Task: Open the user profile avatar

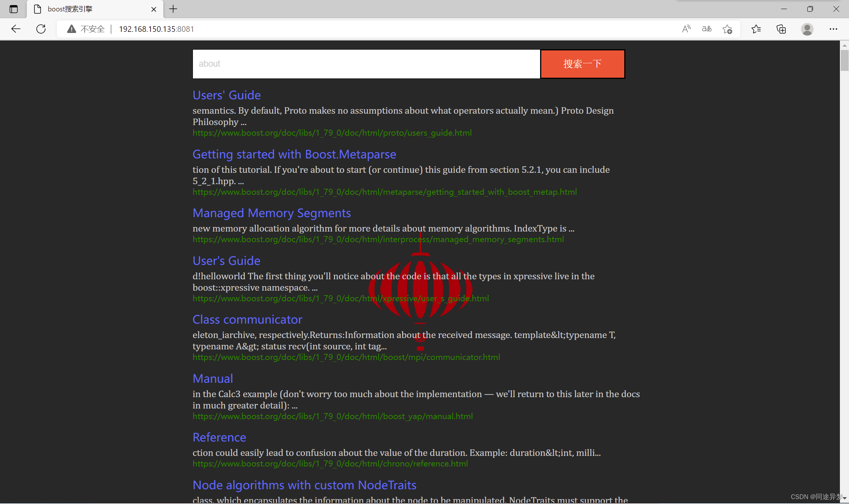Action: point(807,29)
